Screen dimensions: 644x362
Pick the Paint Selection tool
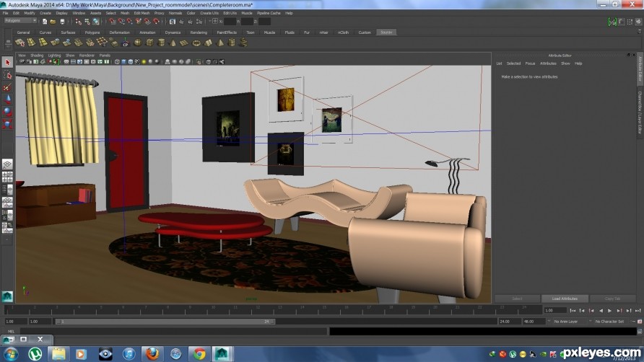coord(7,87)
